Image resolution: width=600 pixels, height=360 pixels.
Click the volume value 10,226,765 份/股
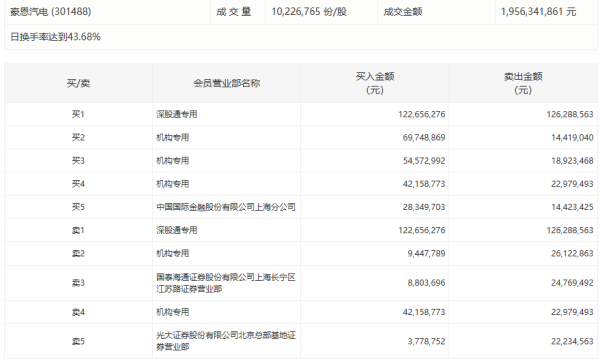(x=309, y=12)
